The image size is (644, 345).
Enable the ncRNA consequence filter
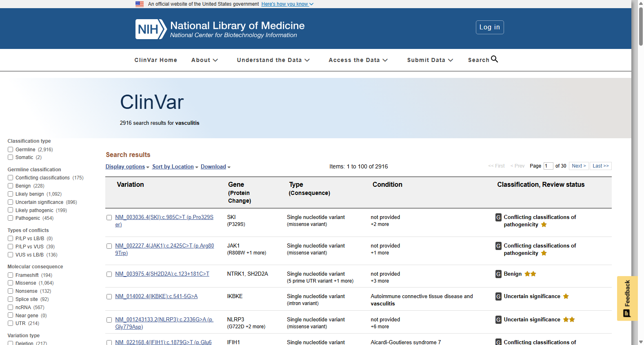(x=11, y=307)
